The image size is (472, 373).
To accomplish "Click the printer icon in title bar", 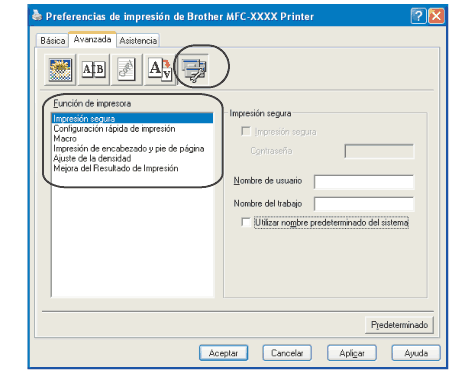I will coord(37,15).
